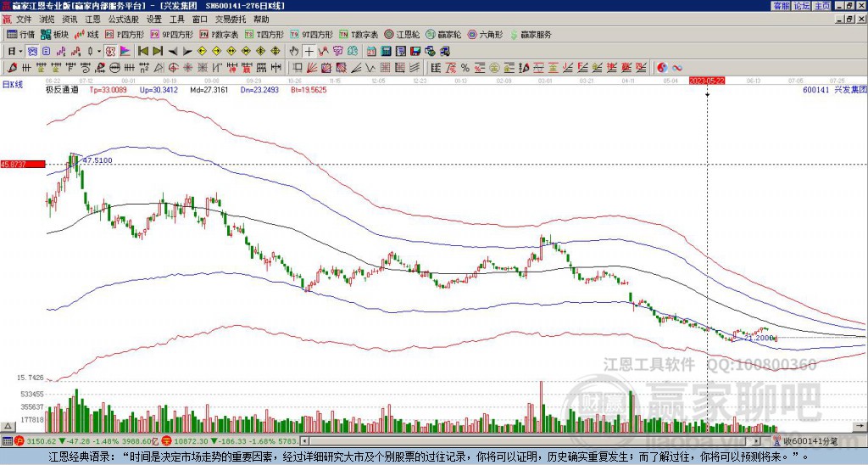Open the 板块 sector view
Viewport: 868px width, 465px height.
[x=54, y=34]
